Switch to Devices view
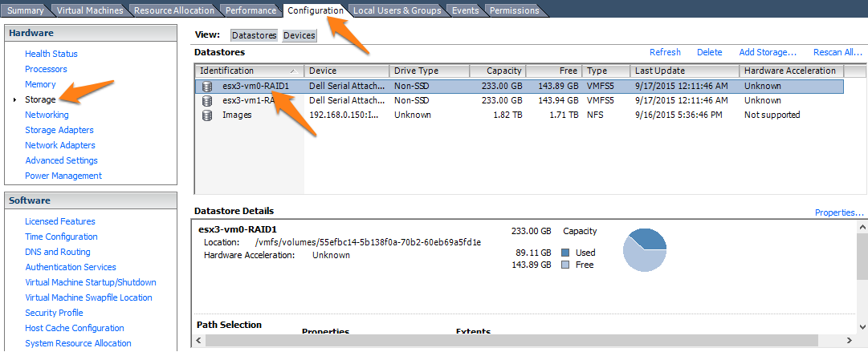This screenshot has width=868, height=352. pyautogui.click(x=299, y=35)
